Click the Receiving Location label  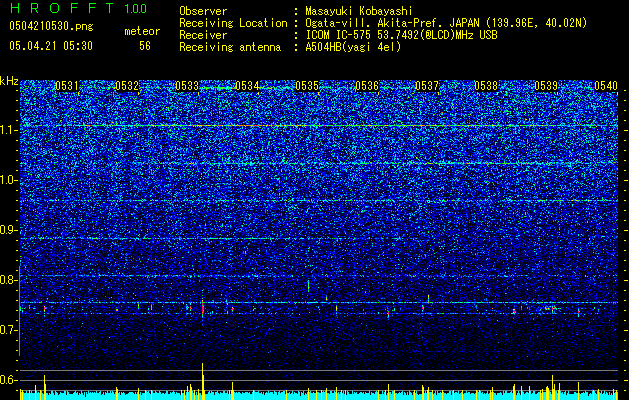(x=233, y=23)
